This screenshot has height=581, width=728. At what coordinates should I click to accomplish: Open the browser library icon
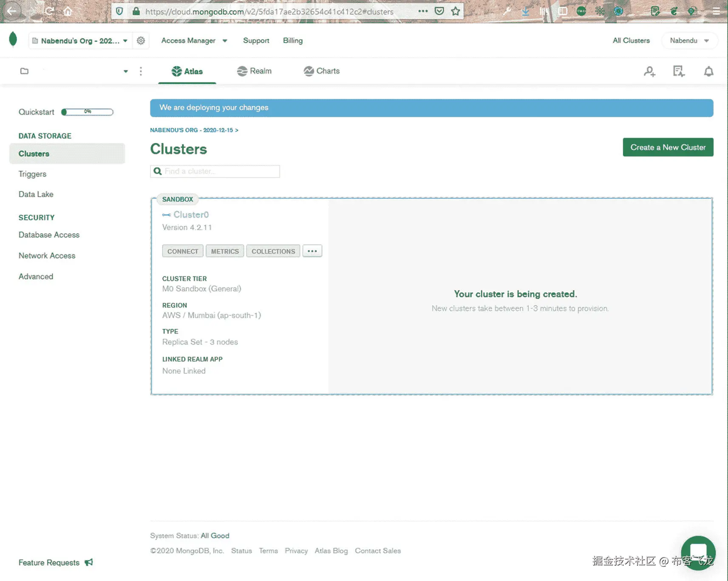pos(544,11)
